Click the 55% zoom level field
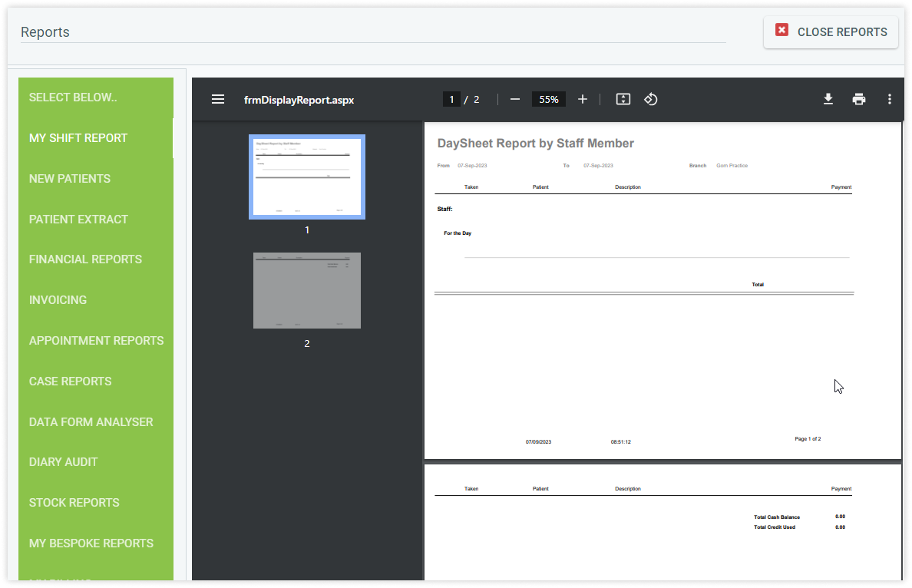 point(548,100)
